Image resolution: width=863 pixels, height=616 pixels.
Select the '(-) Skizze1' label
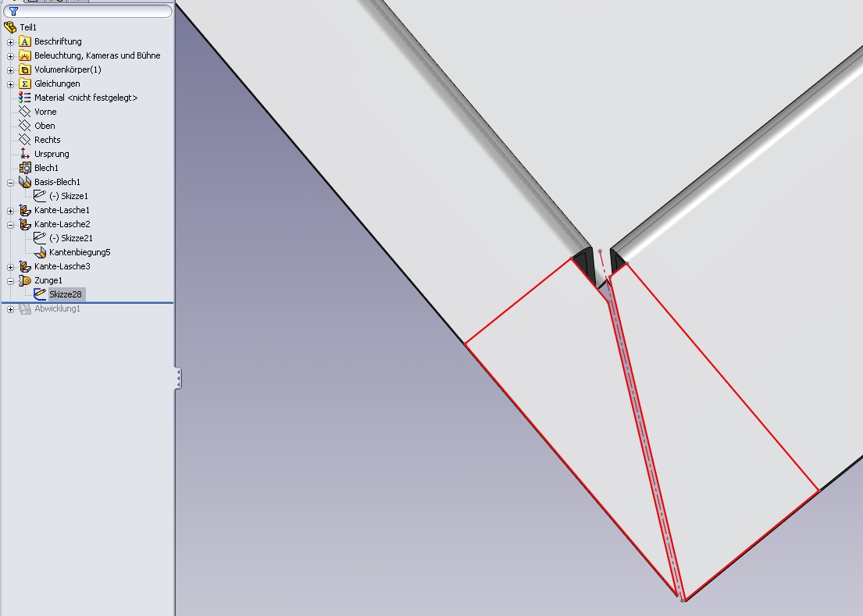(x=69, y=196)
